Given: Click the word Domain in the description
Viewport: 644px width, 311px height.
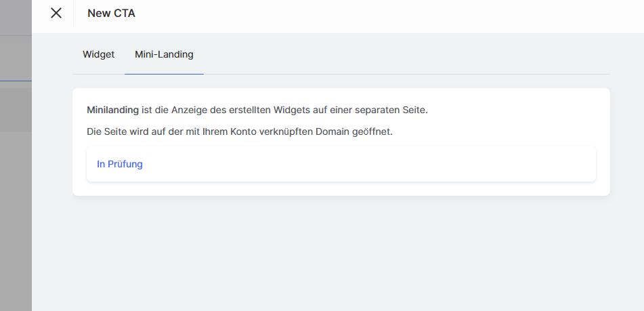Looking at the screenshot, I should (328, 131).
